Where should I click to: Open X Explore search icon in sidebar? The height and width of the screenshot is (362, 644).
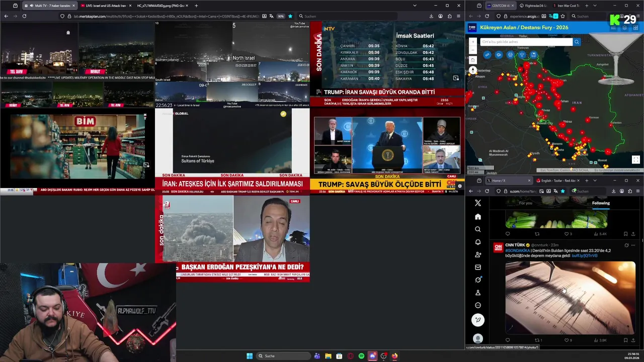[x=478, y=229]
